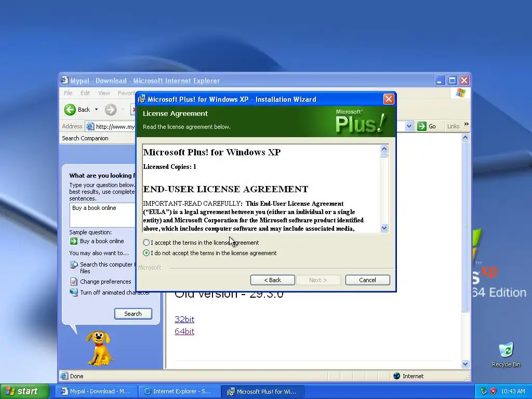Screen dimensions: 532x399
Task: Click the Search this computer magnifier icon
Action: (x=73, y=264)
